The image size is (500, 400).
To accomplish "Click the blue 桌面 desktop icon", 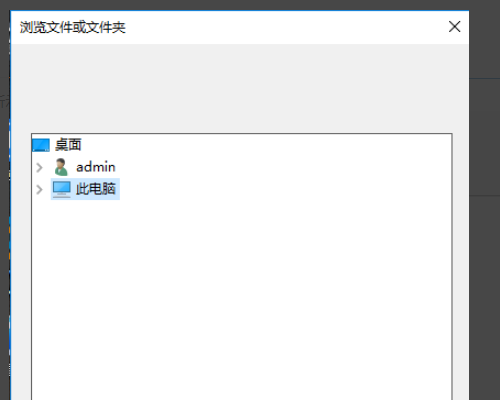I will tap(41, 145).
